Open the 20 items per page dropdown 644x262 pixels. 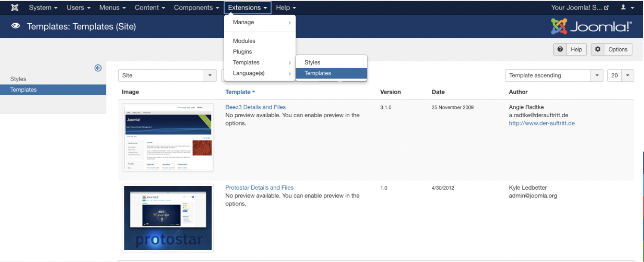pos(620,75)
